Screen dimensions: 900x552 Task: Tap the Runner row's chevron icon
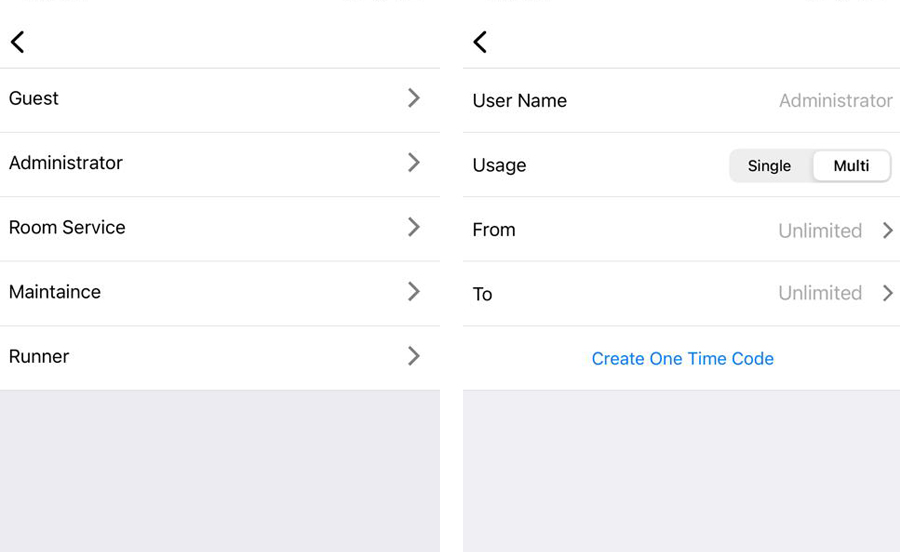pyautogui.click(x=413, y=356)
